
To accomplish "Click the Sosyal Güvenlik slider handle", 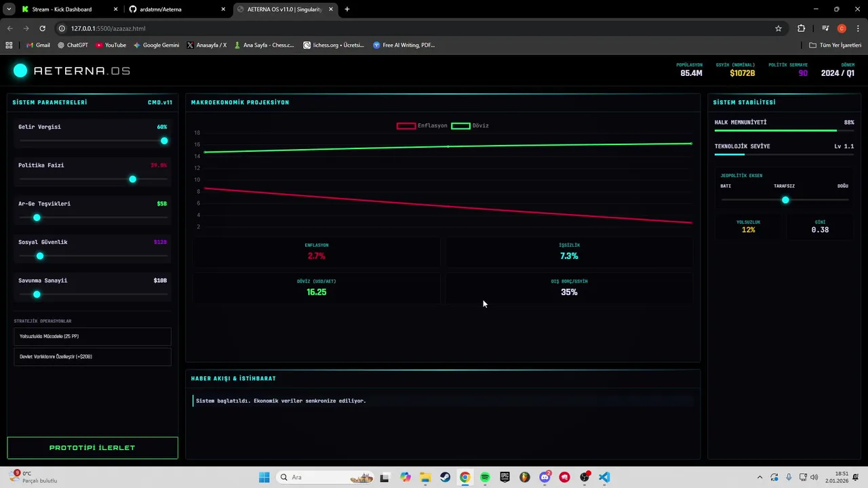I will [40, 256].
